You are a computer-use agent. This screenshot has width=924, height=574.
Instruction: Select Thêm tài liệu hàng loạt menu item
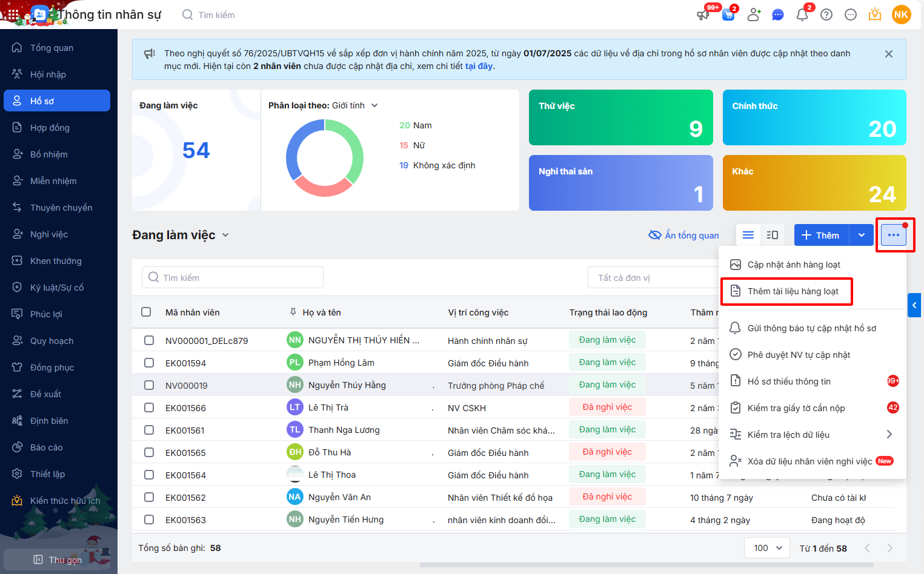tap(793, 291)
